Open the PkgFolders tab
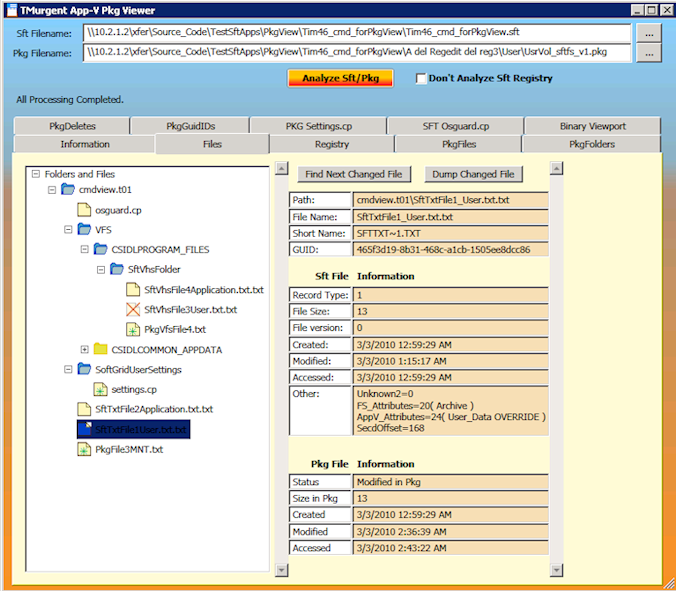Viewport: 676px width, 591px height. pos(592,144)
